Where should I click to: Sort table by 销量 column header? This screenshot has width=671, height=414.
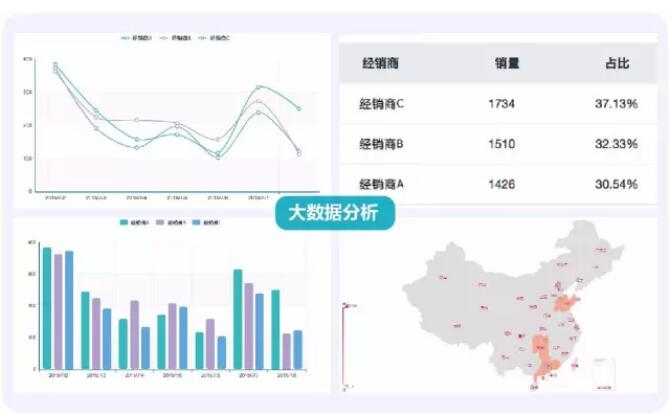(506, 63)
